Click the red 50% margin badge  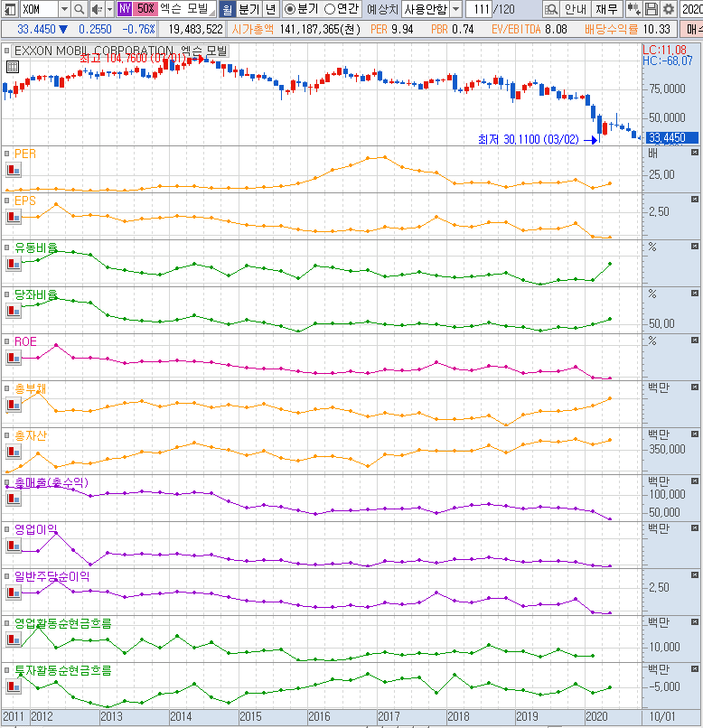pos(145,9)
